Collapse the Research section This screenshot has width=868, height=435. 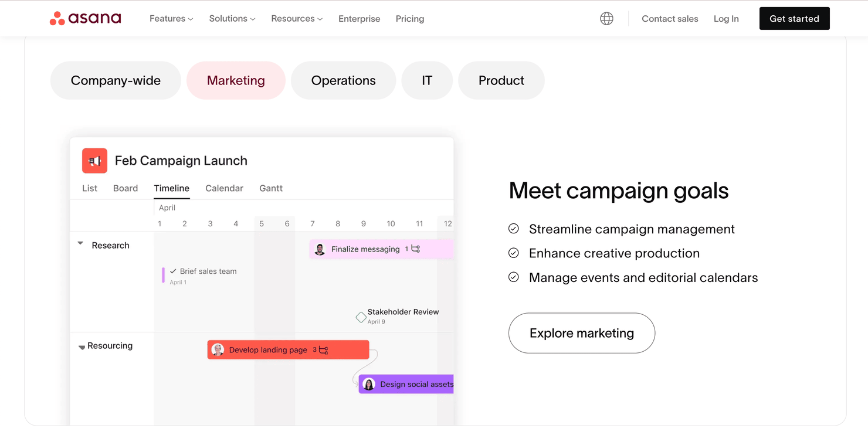click(80, 244)
